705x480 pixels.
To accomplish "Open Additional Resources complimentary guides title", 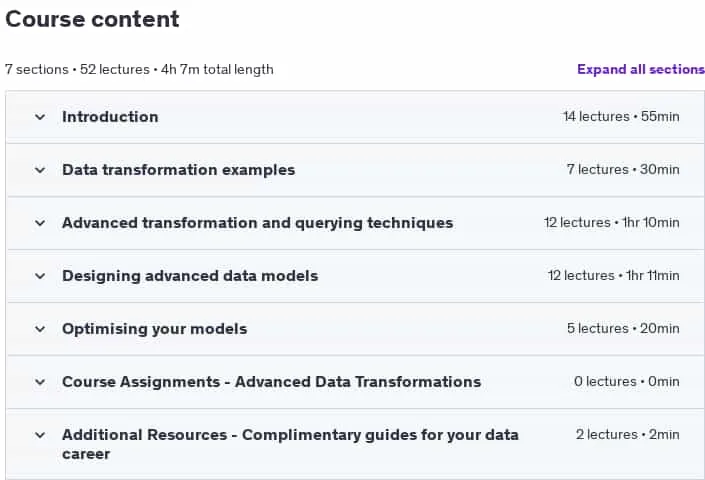I will [x=290, y=444].
